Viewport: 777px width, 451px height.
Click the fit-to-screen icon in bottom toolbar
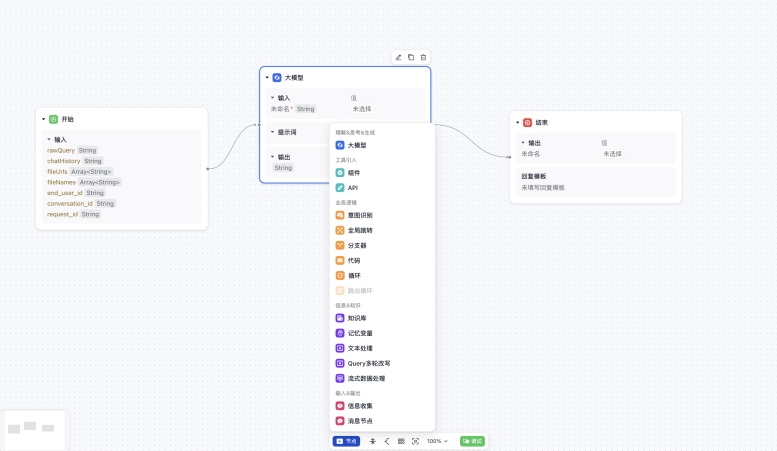pos(415,441)
